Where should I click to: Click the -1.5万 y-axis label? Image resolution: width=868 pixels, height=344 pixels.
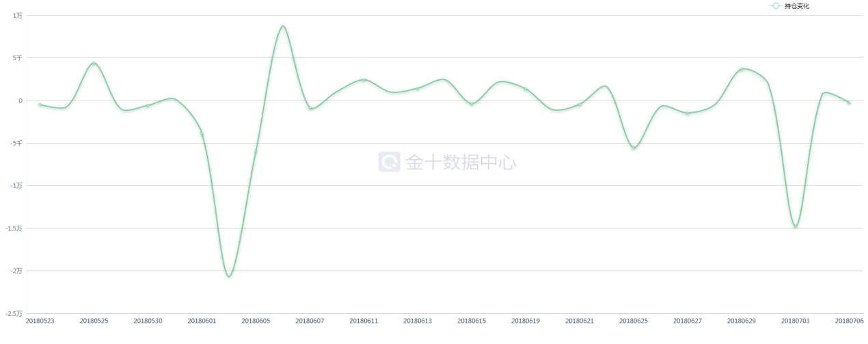tap(15, 228)
